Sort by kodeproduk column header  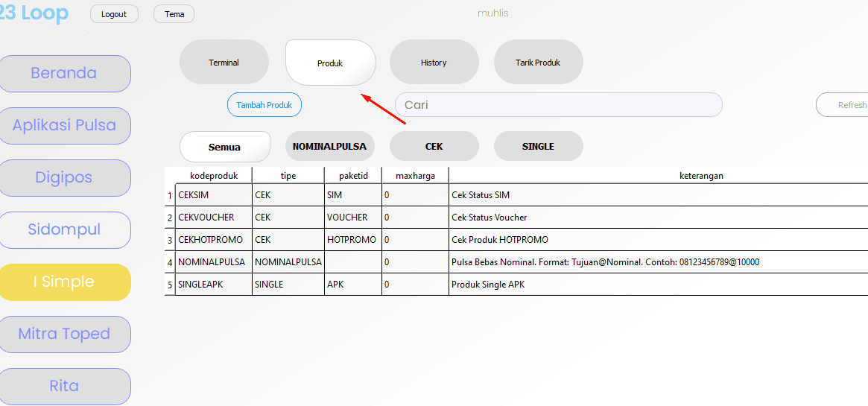(214, 175)
